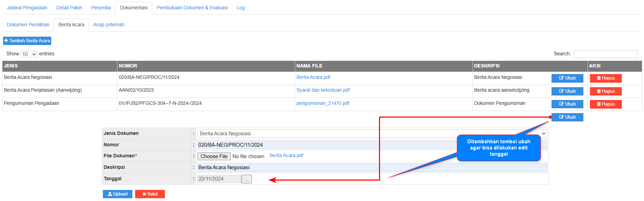Click the Upload button
This screenshot has height=201, width=644.
pyautogui.click(x=117, y=194)
